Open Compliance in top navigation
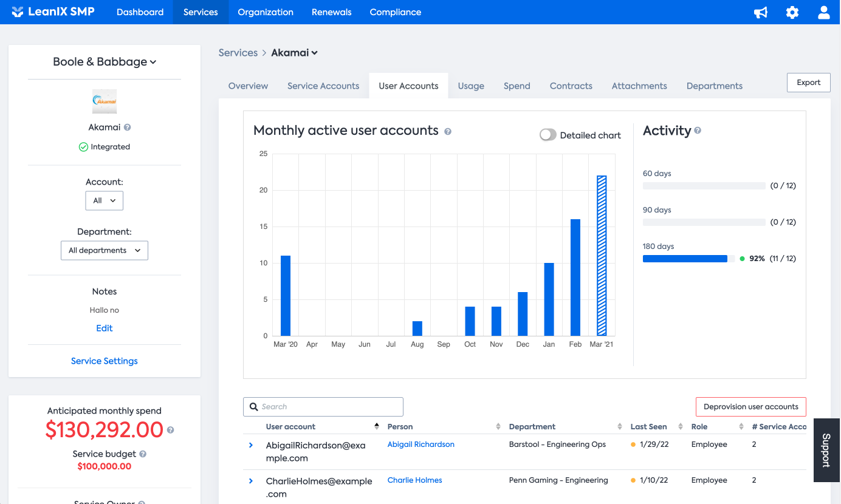This screenshot has height=504, width=841. pyautogui.click(x=396, y=12)
